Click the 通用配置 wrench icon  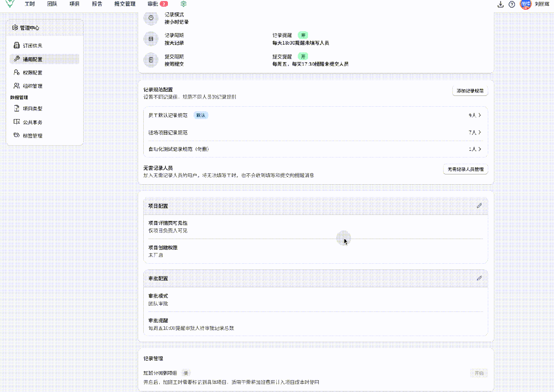point(16,59)
